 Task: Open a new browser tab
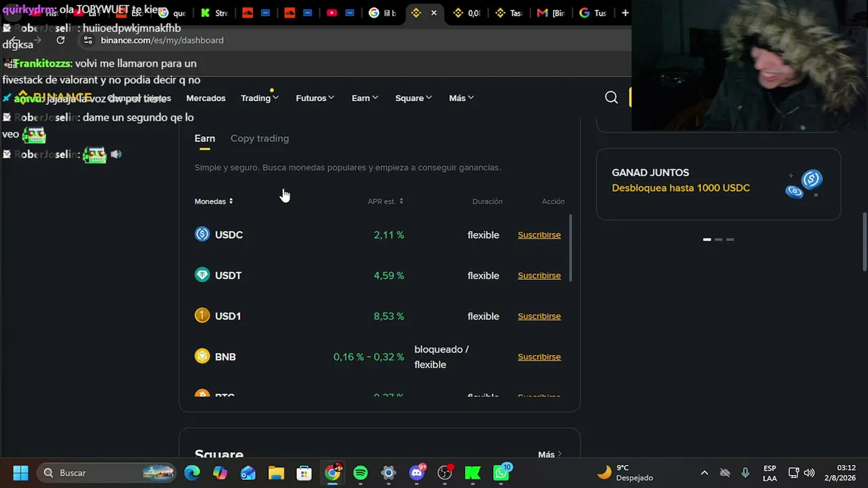pyautogui.click(x=625, y=13)
